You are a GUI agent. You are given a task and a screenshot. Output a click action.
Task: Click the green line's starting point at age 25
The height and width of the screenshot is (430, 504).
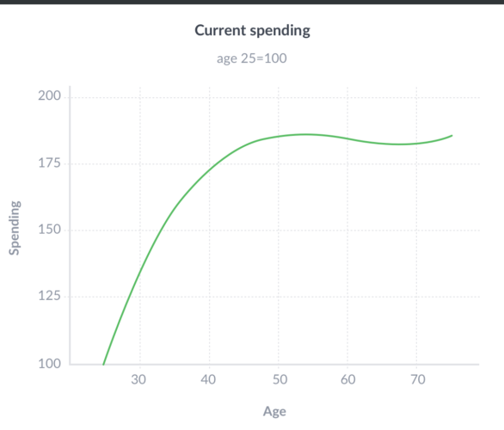pyautogui.click(x=103, y=364)
